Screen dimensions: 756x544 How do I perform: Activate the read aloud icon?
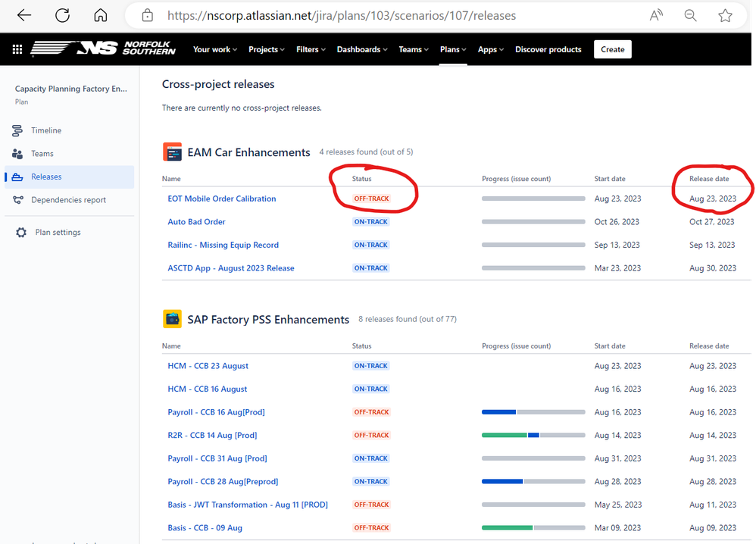click(x=656, y=15)
